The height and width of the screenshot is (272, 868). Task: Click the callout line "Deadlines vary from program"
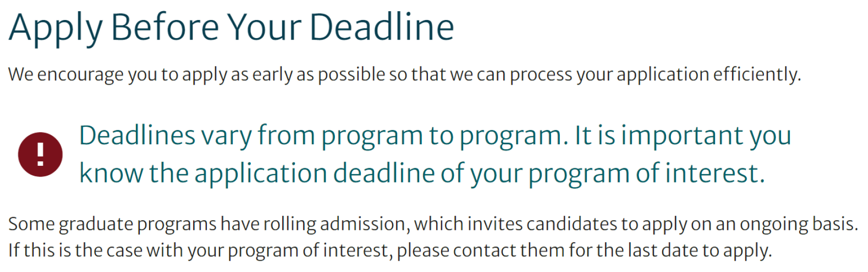pyautogui.click(x=323, y=136)
